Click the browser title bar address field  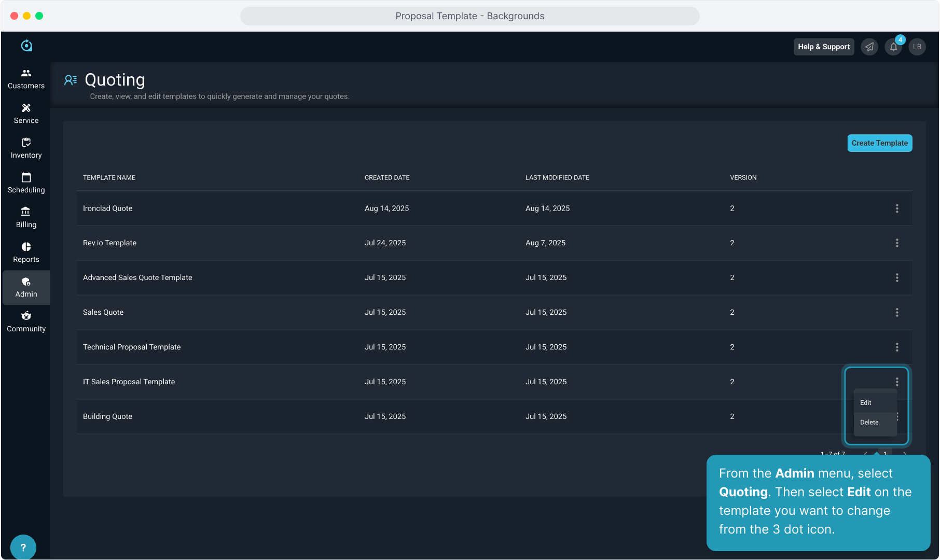point(470,16)
